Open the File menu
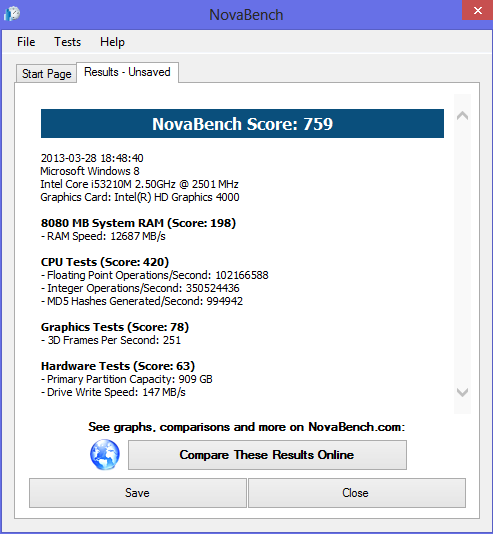This screenshot has width=493, height=534. 26,42
